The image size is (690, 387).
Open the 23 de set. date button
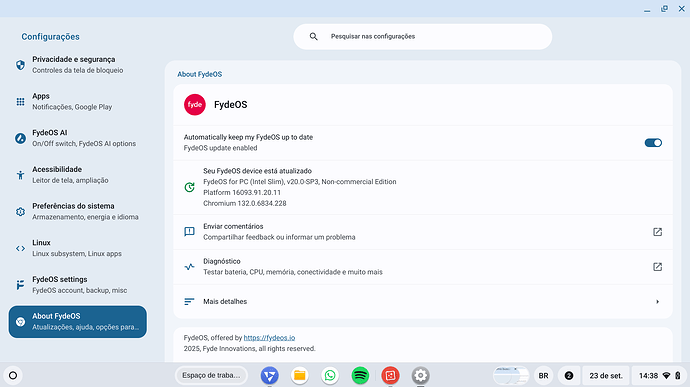(606, 376)
